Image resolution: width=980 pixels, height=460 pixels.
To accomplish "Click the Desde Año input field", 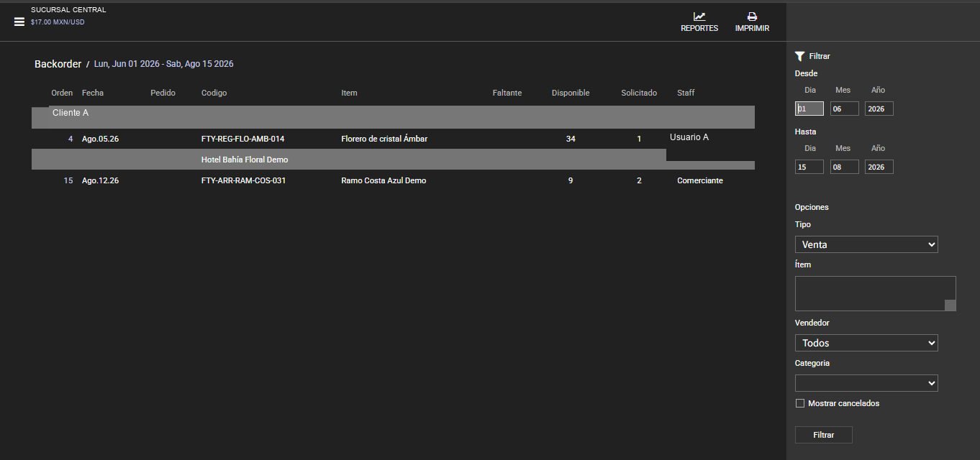I will (x=879, y=109).
